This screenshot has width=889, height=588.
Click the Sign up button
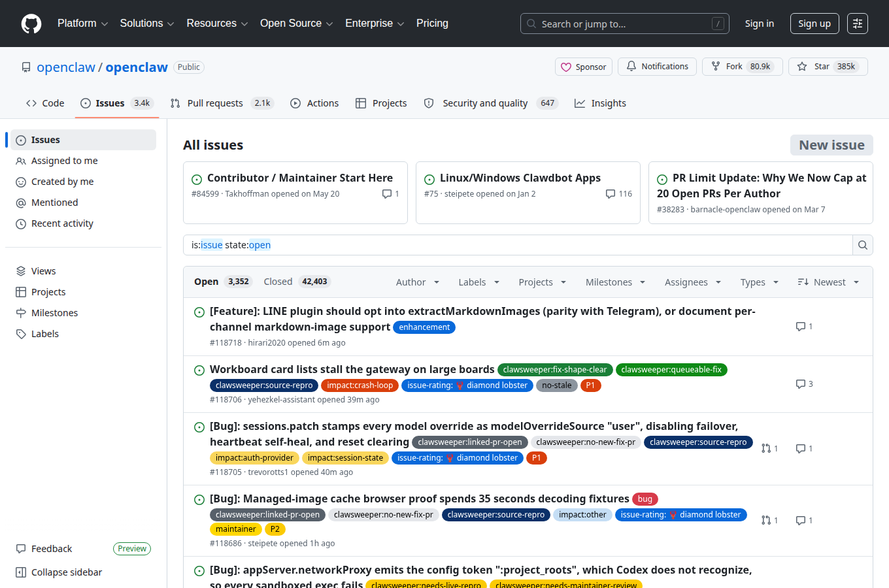pyautogui.click(x=814, y=24)
